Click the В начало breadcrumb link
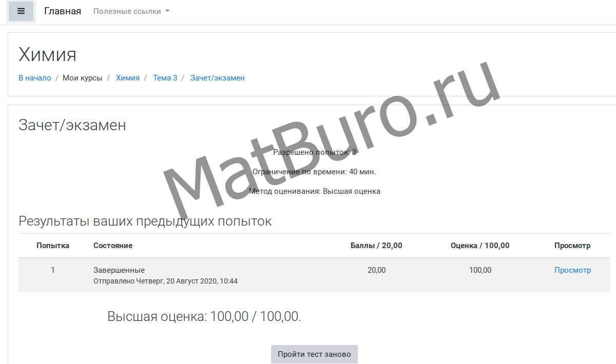The image size is (616, 364). (35, 78)
